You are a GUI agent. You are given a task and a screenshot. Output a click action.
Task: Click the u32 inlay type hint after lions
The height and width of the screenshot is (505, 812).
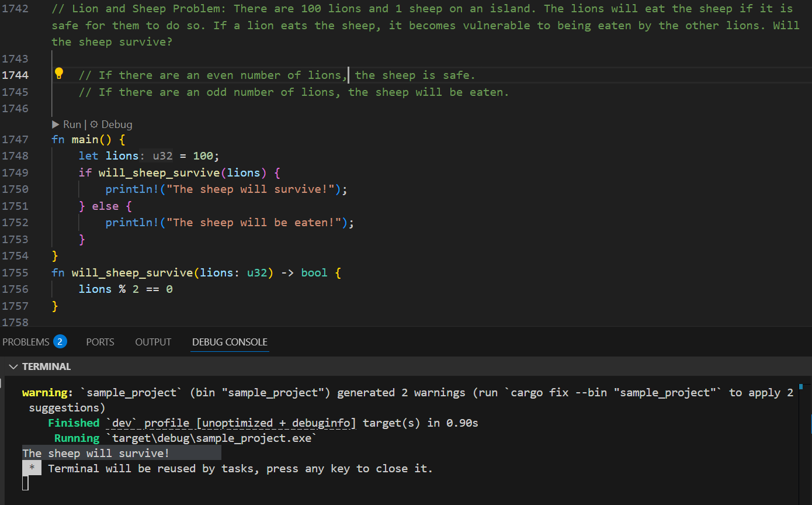coord(162,156)
